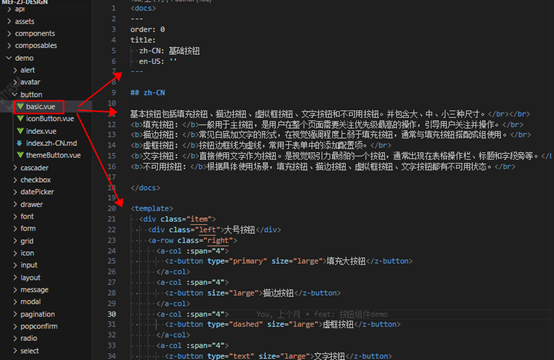This screenshot has width=554, height=360.
Task: Click the '## zh-CN' heading
Action: tap(148, 93)
